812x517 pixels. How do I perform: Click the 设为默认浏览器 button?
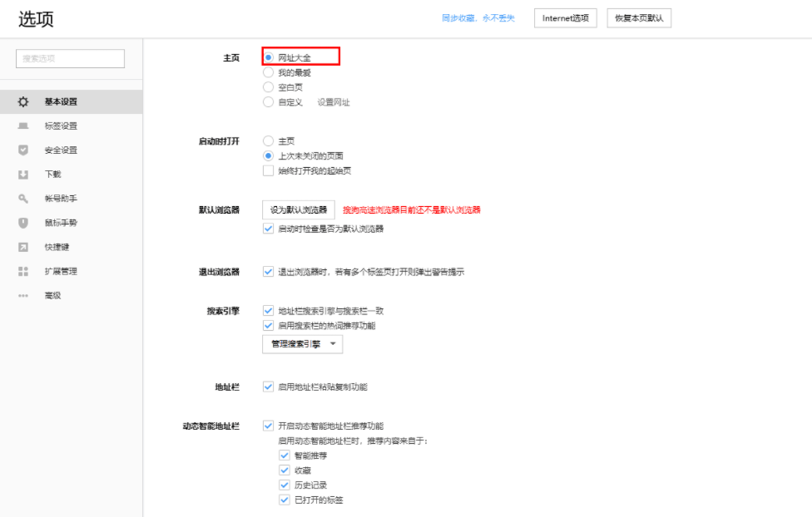tap(297, 209)
